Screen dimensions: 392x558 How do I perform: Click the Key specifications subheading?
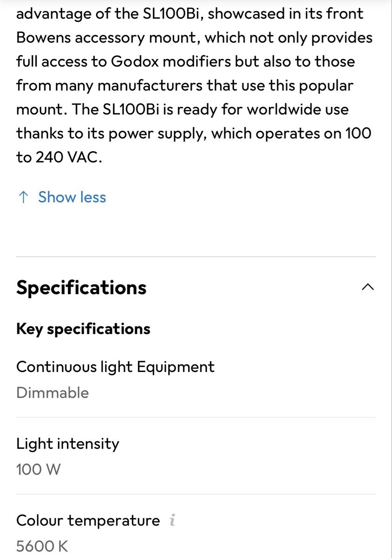[x=83, y=329]
